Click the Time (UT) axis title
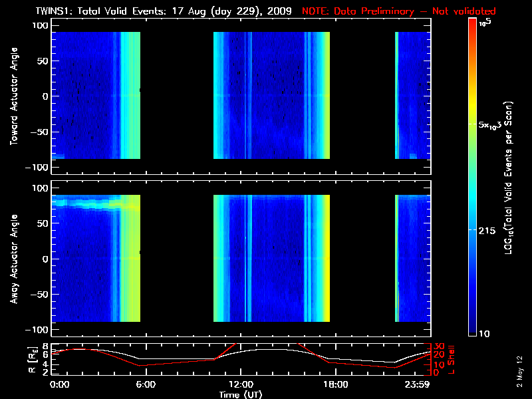Image resolution: width=532 pixels, height=399 pixels. point(240,394)
